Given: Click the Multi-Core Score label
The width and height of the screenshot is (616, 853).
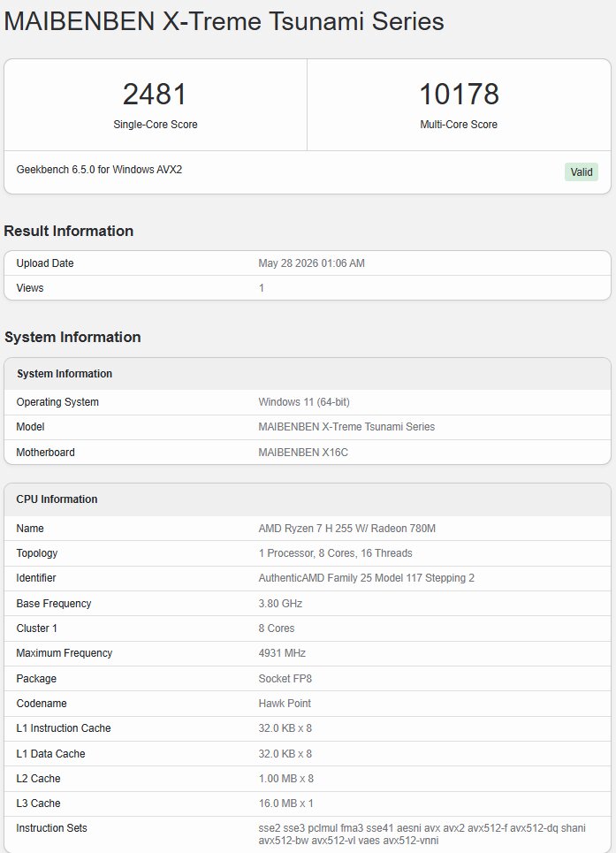Looking at the screenshot, I should coord(459,125).
